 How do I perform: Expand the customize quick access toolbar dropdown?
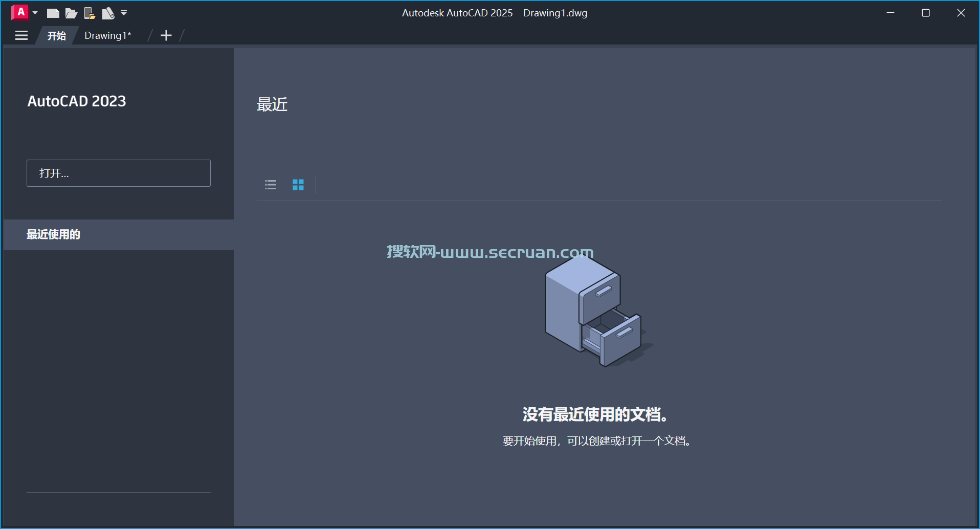[x=124, y=13]
